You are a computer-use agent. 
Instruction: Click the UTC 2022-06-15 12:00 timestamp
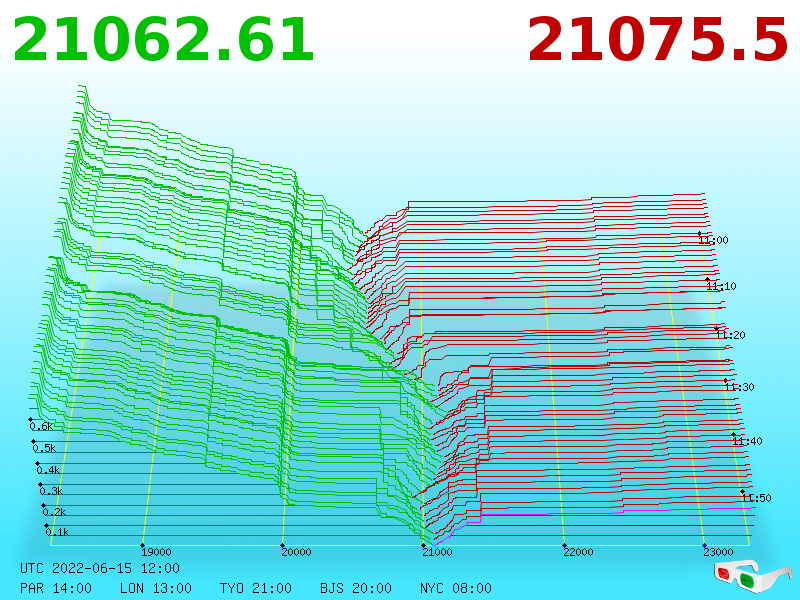(x=100, y=568)
